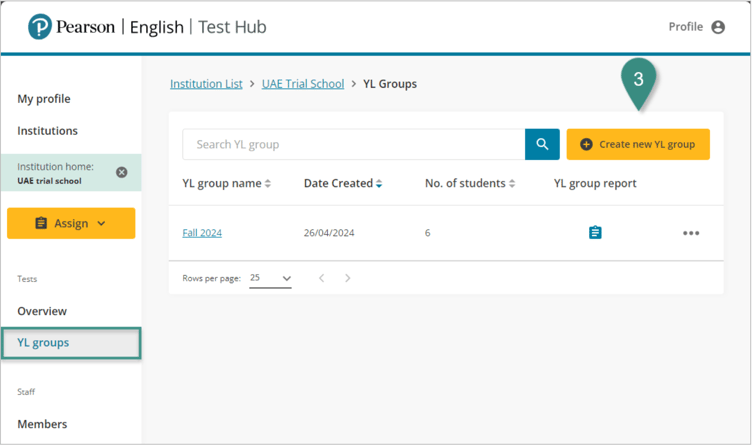Screen dimensions: 753x447
Task: Remove institution home with the X icon
Action: [122, 172]
